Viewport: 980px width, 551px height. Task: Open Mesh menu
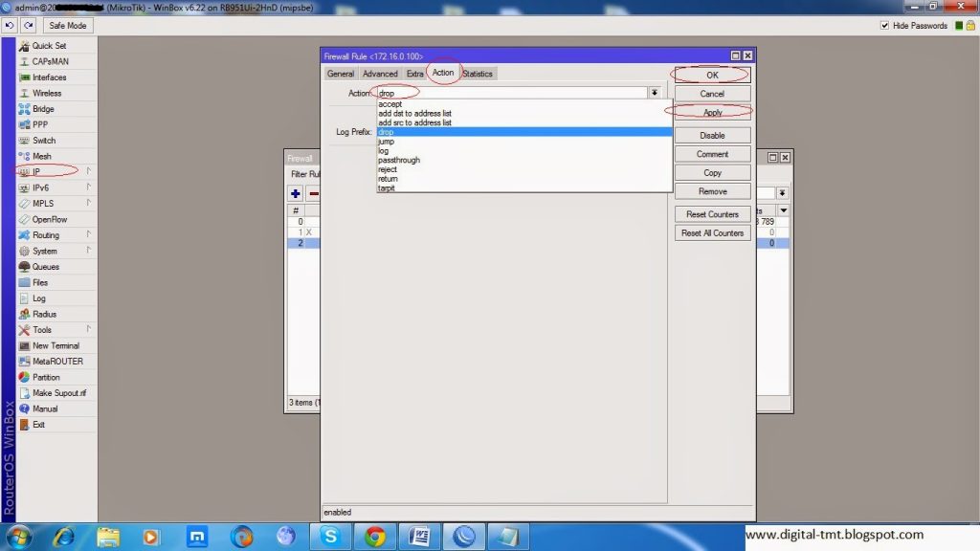(56, 156)
